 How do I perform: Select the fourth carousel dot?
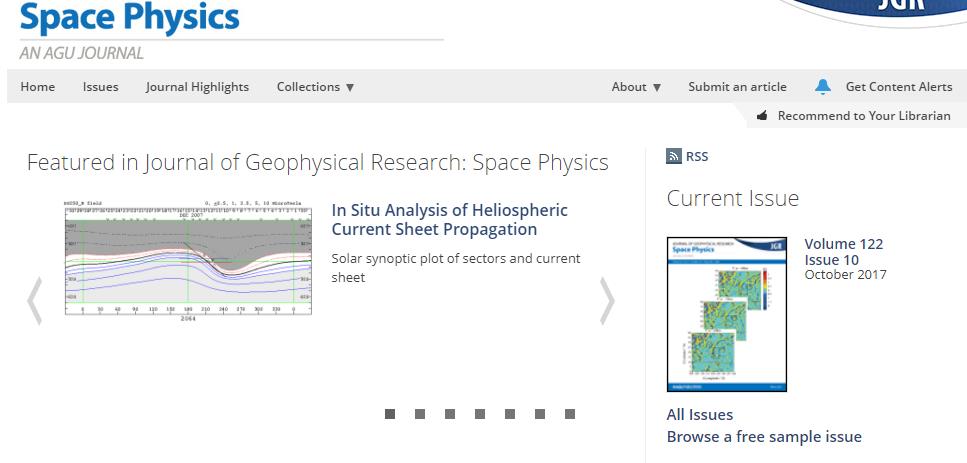[x=480, y=414]
